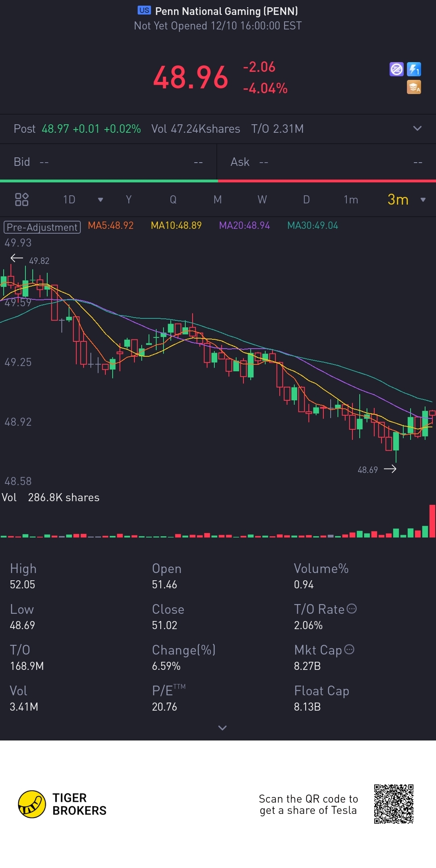436x868 pixels.
Task: Toggle the Pre-Adjustment setting
Action: tap(42, 227)
